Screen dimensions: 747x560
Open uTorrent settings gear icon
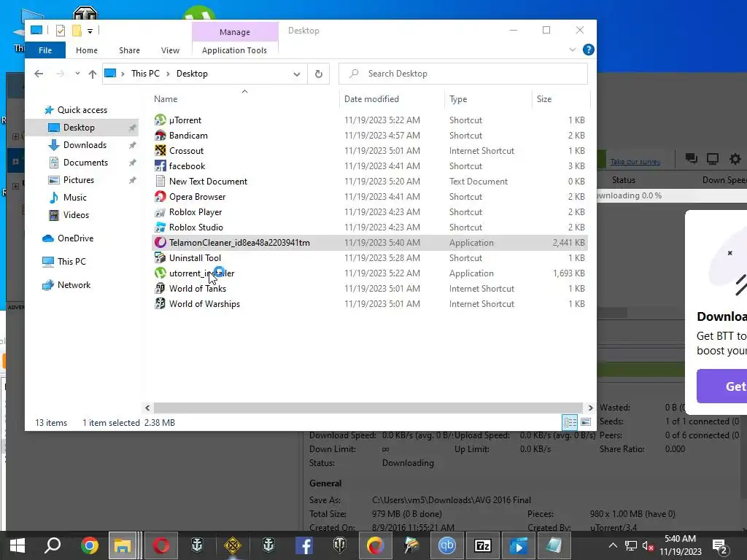735,158
